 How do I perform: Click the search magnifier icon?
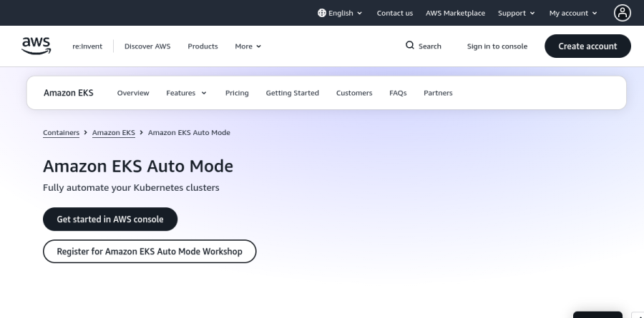[x=409, y=45]
